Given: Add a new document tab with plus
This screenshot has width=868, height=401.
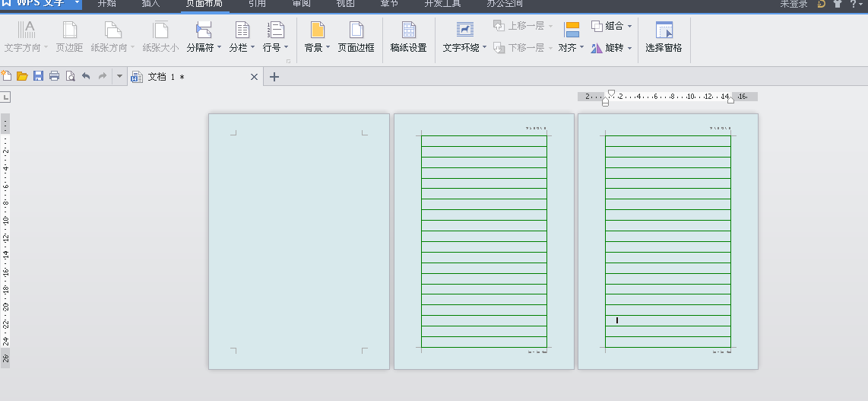Looking at the screenshot, I should coord(274,77).
